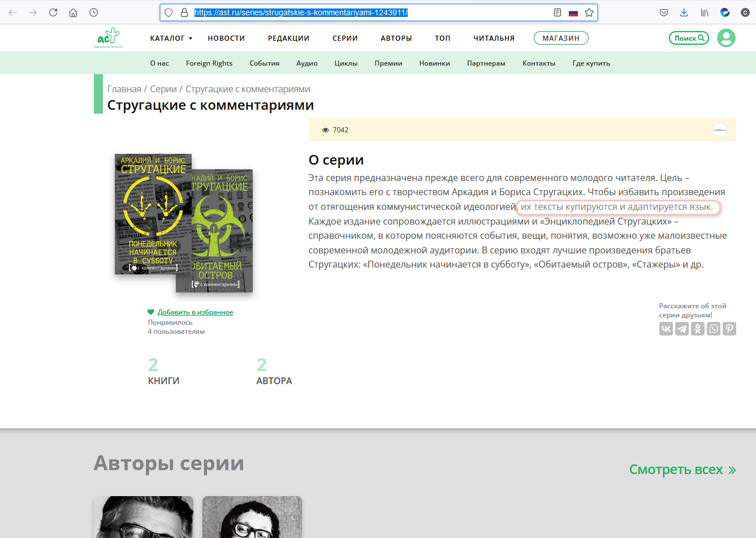Click the browser address bar URL

[301, 12]
